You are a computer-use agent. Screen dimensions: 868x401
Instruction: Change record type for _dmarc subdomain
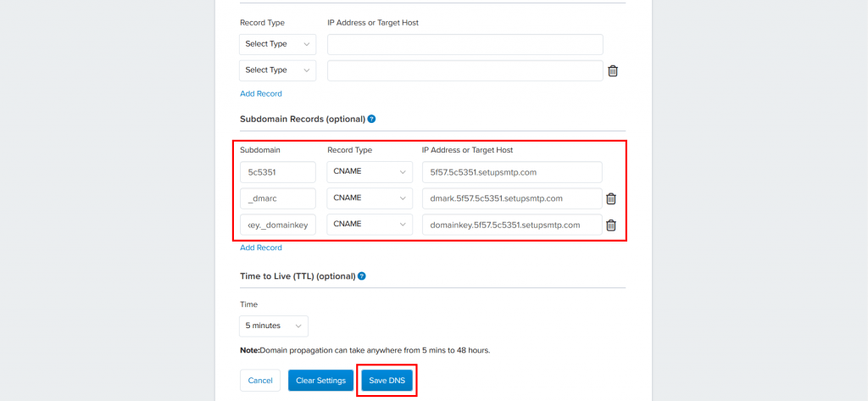370,198
